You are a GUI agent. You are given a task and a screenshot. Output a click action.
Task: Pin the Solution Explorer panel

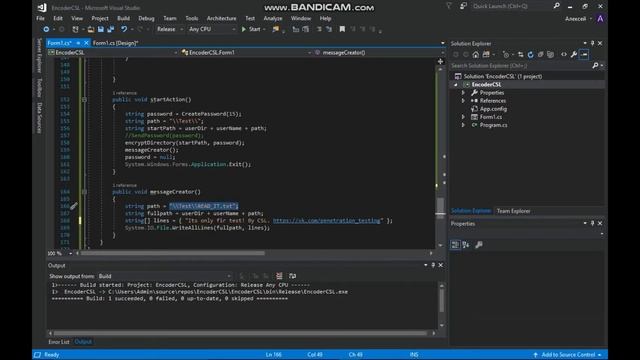592,43
